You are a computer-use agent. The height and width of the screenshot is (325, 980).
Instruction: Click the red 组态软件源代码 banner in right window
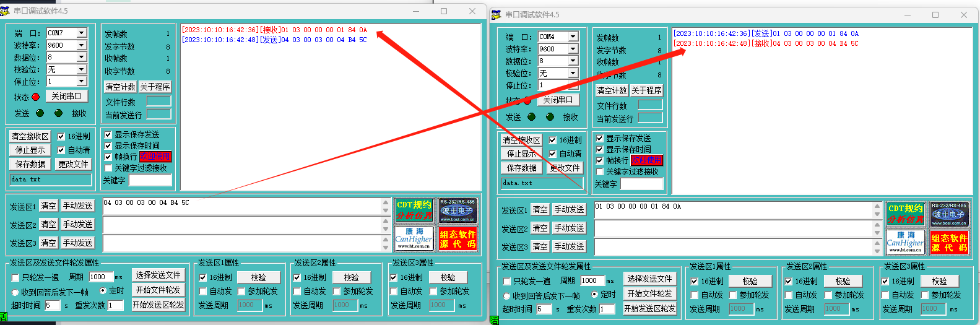click(949, 242)
